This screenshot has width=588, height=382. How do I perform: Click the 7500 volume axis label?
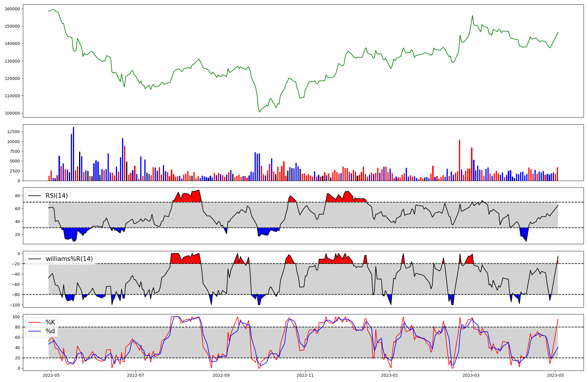pyautogui.click(x=15, y=151)
